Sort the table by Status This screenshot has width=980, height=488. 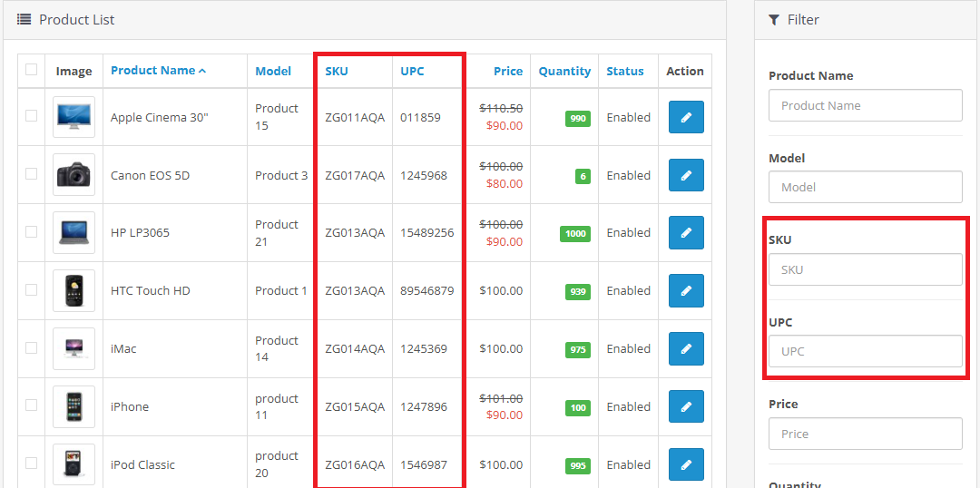point(625,72)
